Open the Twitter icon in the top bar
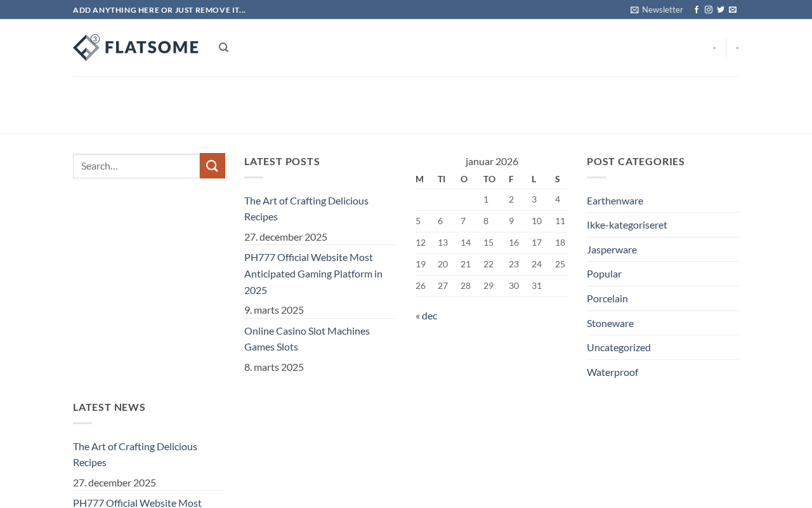This screenshot has width=812, height=508. click(x=721, y=10)
